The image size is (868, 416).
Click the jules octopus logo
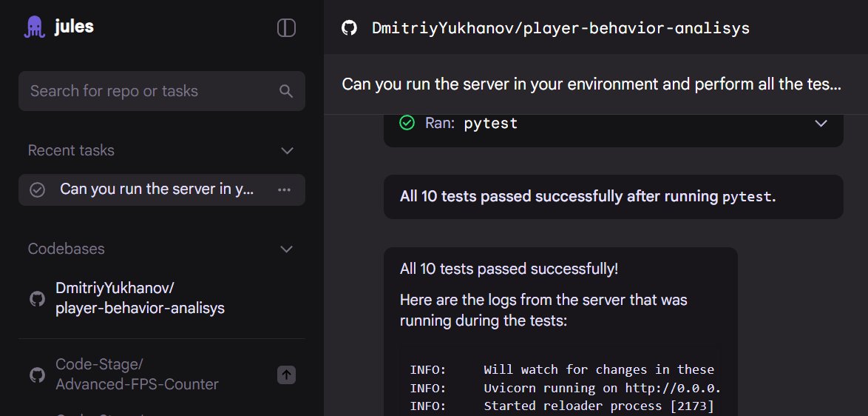(x=34, y=27)
